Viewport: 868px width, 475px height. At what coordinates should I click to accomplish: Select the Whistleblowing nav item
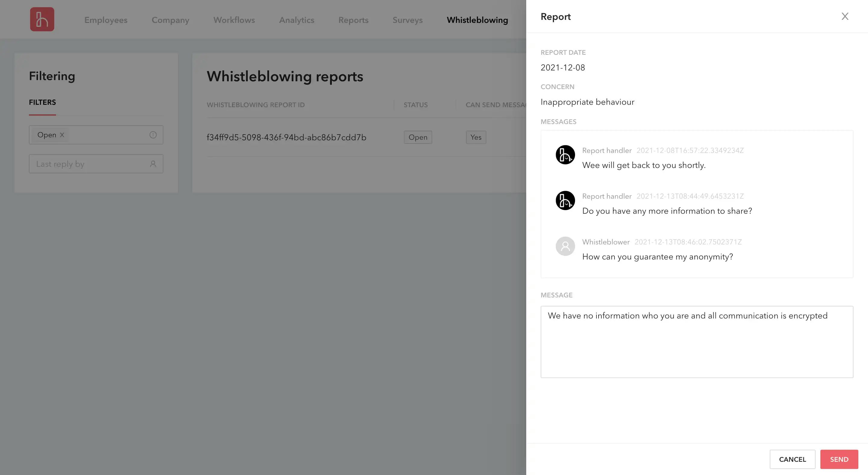pos(477,20)
